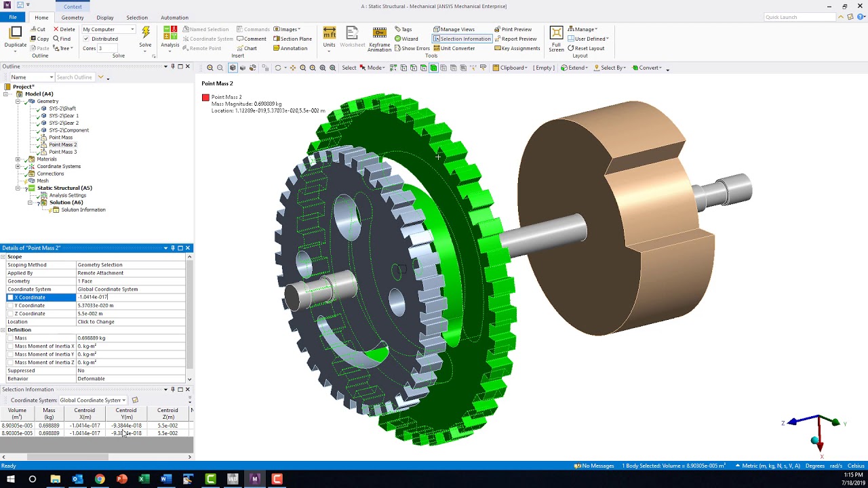Click Report Preview button
Screen dimensions: 868x488
515,39
